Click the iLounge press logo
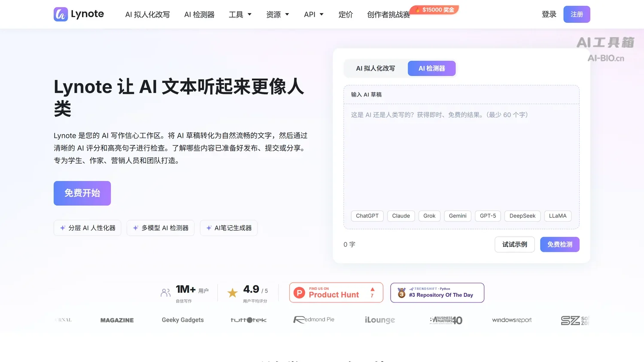The height and width of the screenshot is (362, 644). 380,320
